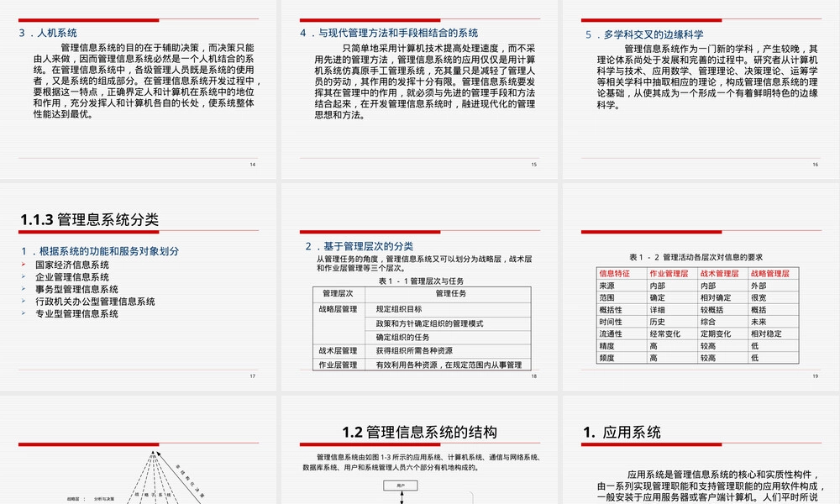Select slide 17 titled 1.1.3 管理息系统分类
The width and height of the screenshot is (840, 504).
click(139, 287)
